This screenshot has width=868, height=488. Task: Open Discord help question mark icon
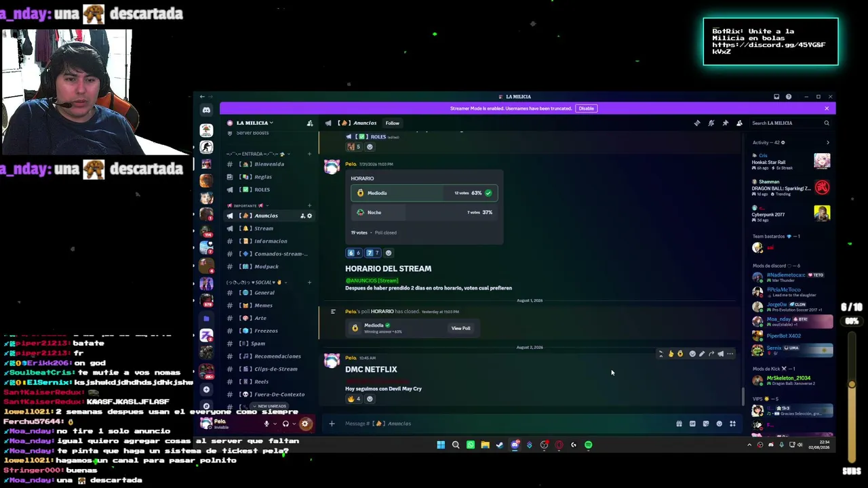[x=789, y=97]
